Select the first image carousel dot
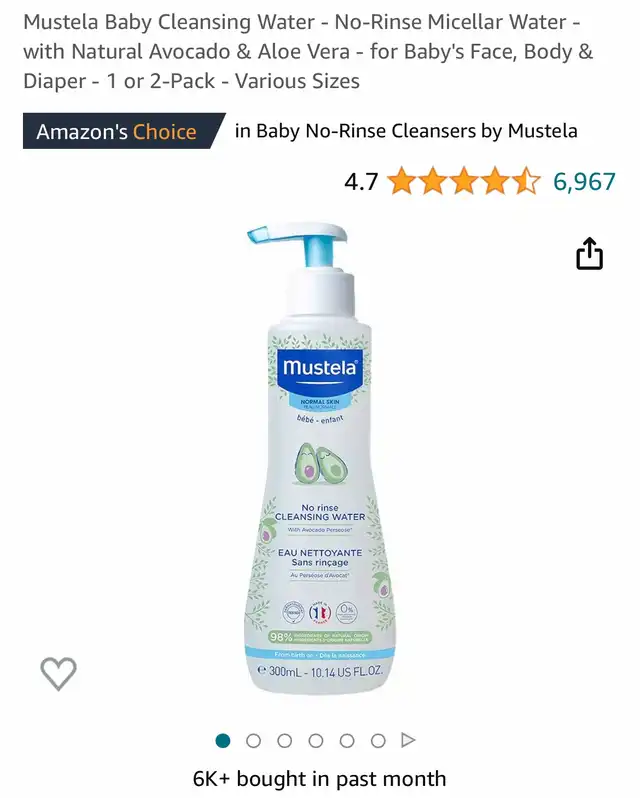This screenshot has width=640, height=798. (x=223, y=740)
